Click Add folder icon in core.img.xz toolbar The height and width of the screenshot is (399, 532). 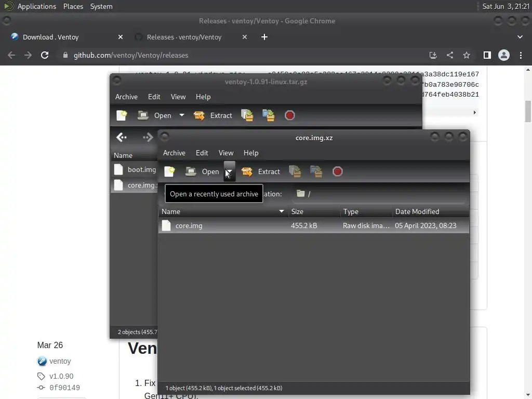point(316,171)
